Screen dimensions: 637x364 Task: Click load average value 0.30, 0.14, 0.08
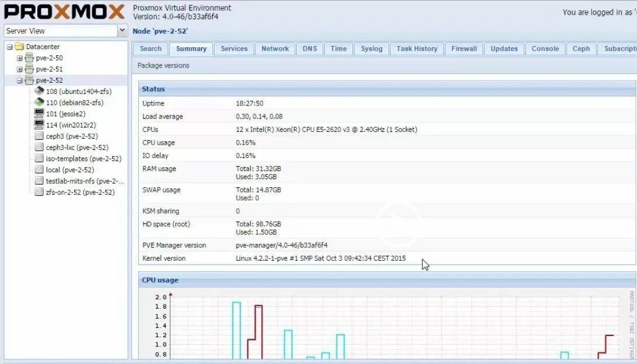[x=259, y=116]
